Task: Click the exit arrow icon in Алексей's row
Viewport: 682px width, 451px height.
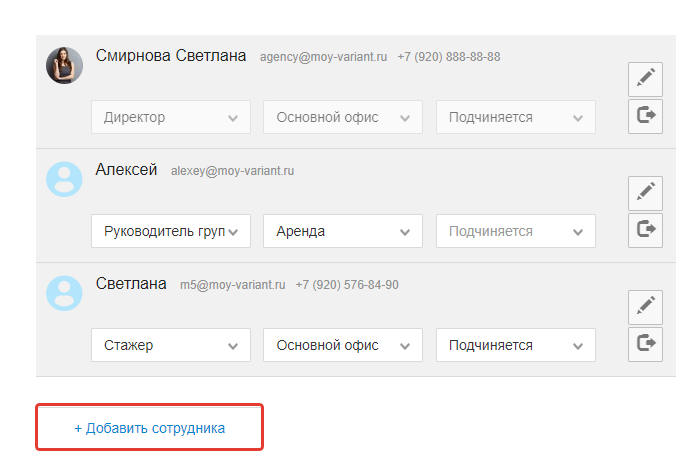Action: click(x=645, y=230)
